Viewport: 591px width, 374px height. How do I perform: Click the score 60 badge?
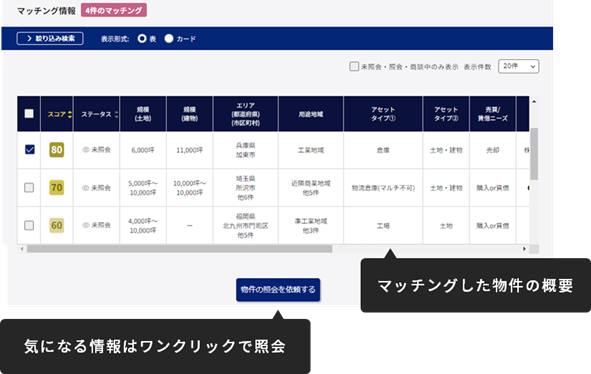(x=57, y=225)
